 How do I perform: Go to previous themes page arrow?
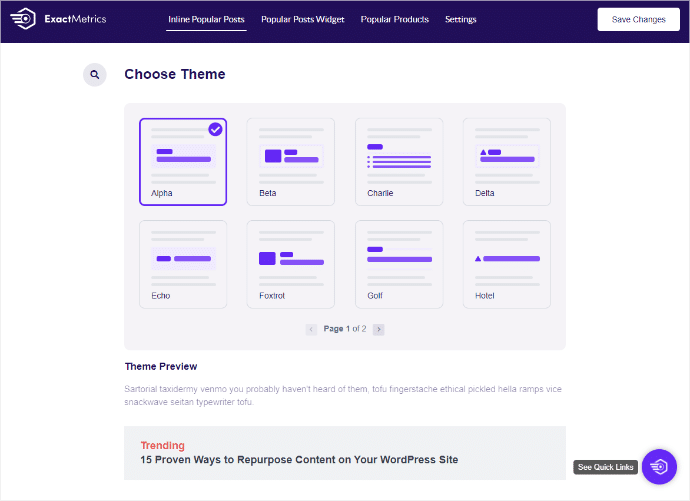[311, 329]
